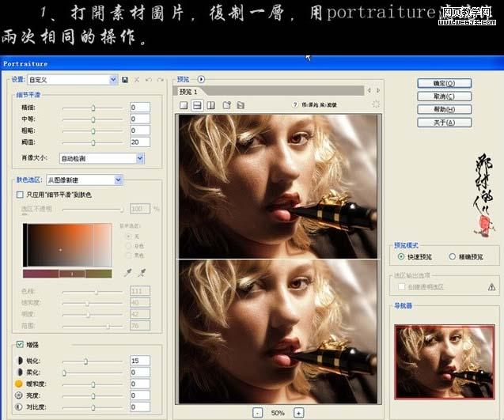Click the undo arrow icon
The height and width of the screenshot is (420, 504).
[149, 79]
